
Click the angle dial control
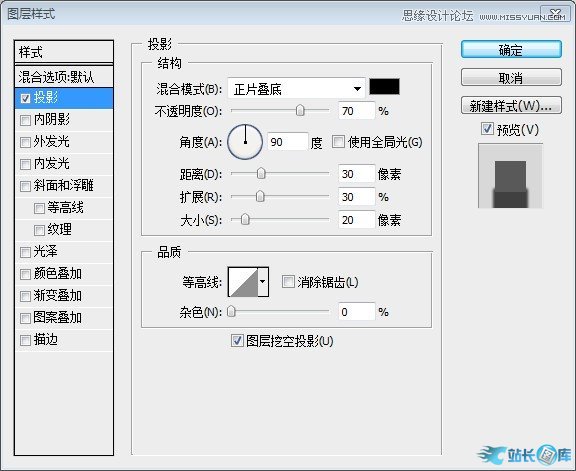(245, 142)
